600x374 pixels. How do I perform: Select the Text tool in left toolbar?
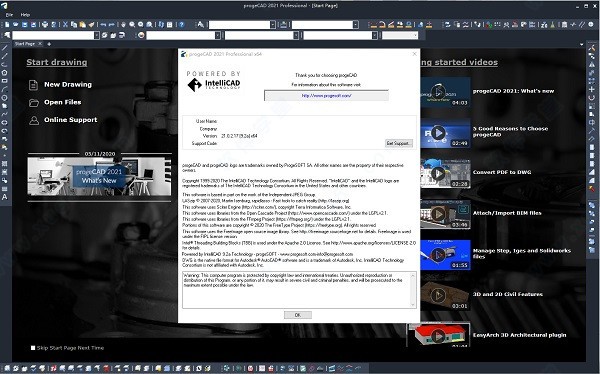5,197
